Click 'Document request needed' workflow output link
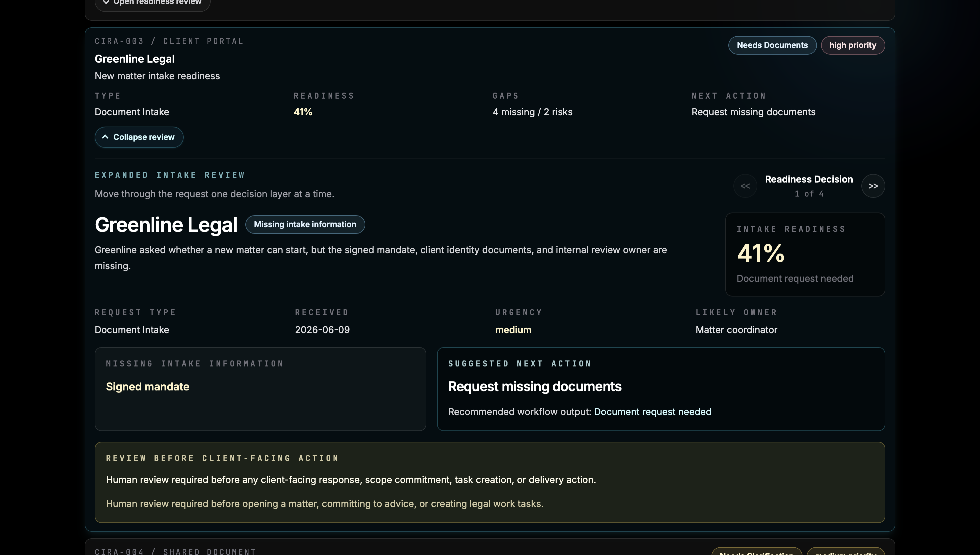Viewport: 980px width, 555px height. point(652,412)
